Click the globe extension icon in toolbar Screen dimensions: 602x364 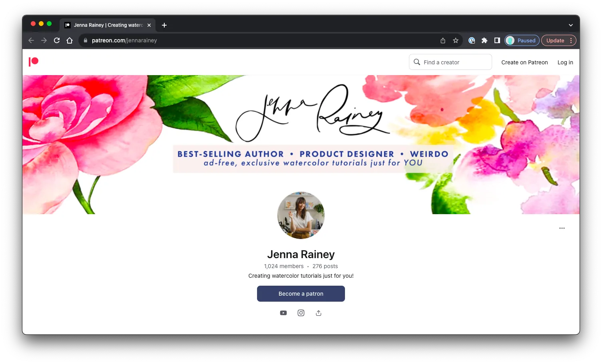tap(472, 40)
